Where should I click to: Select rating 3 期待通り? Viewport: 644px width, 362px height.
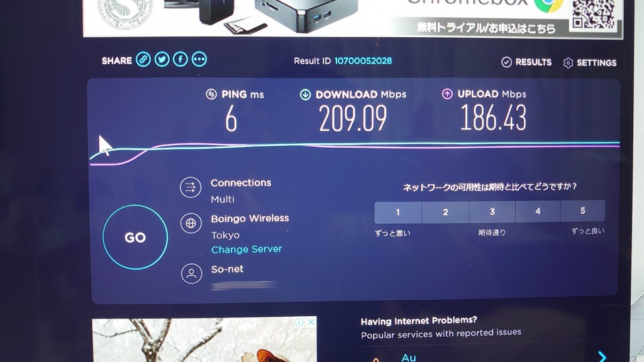492,212
